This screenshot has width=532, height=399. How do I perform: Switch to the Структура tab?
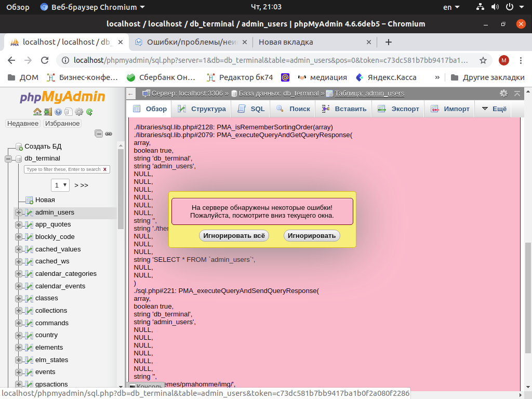coord(202,109)
